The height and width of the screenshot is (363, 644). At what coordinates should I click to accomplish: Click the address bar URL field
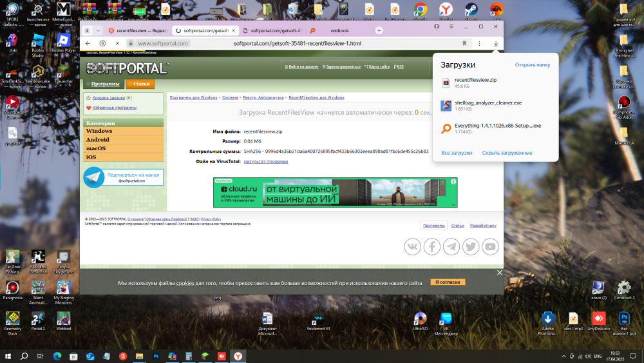(297, 43)
